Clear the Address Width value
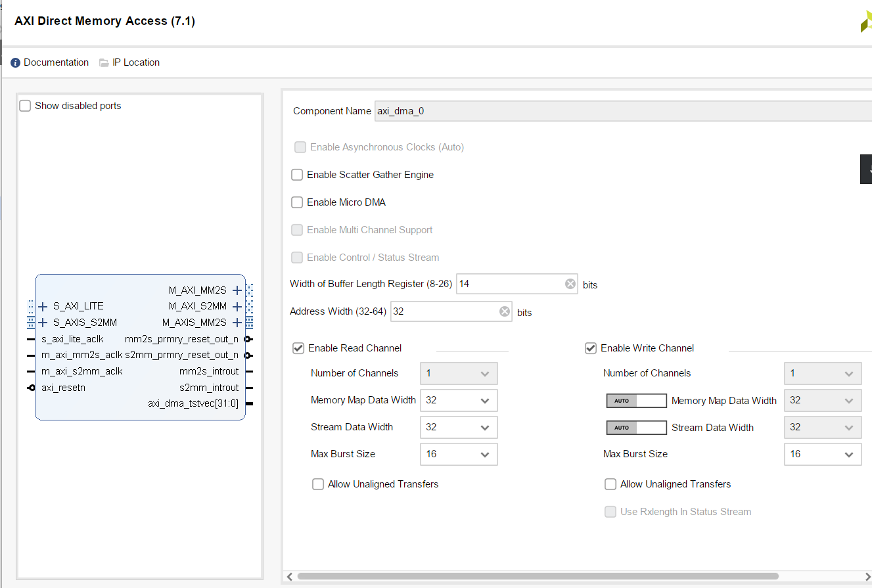 504,311
